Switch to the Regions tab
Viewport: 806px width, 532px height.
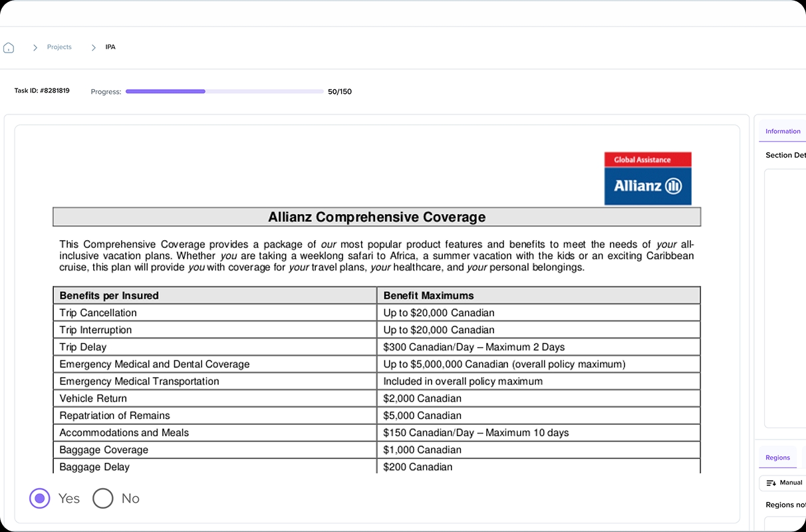(777, 458)
